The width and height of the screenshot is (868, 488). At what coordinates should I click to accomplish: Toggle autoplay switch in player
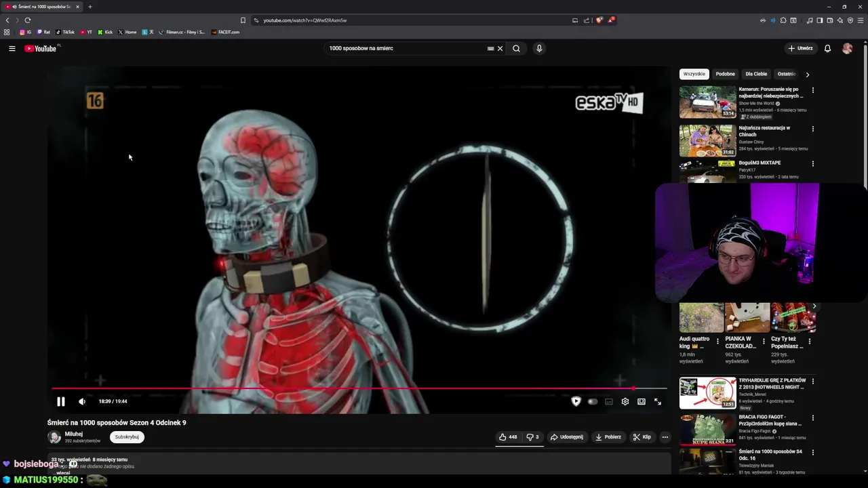pos(592,401)
